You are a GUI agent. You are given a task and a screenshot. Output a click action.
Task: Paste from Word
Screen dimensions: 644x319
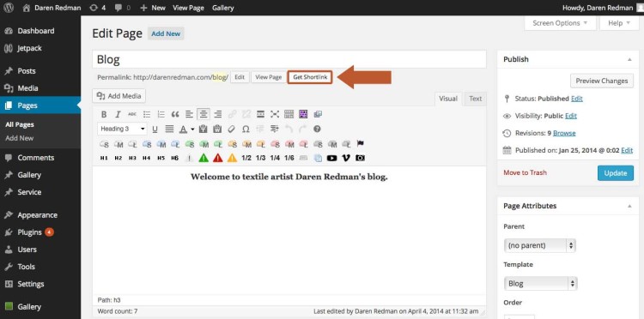coord(217,129)
